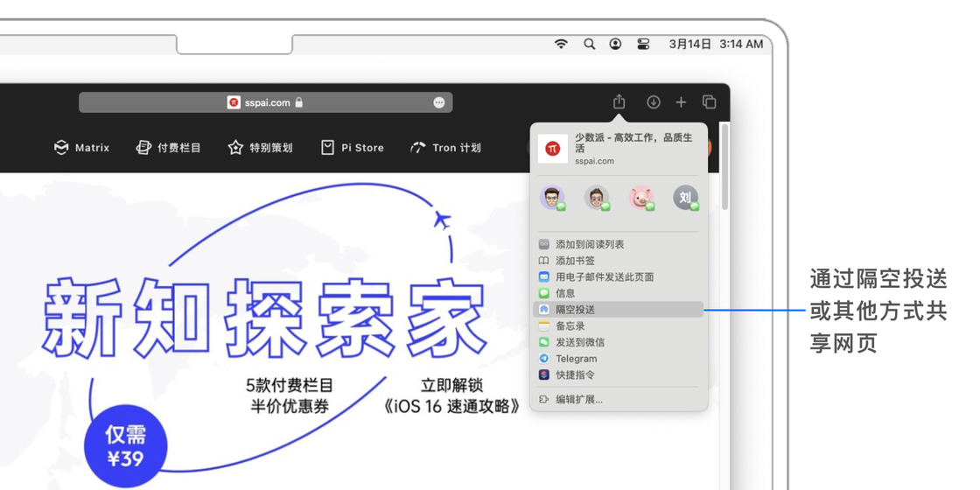The image size is (980, 490).
Task: Open the Pi Store navigation link
Action: point(353,148)
